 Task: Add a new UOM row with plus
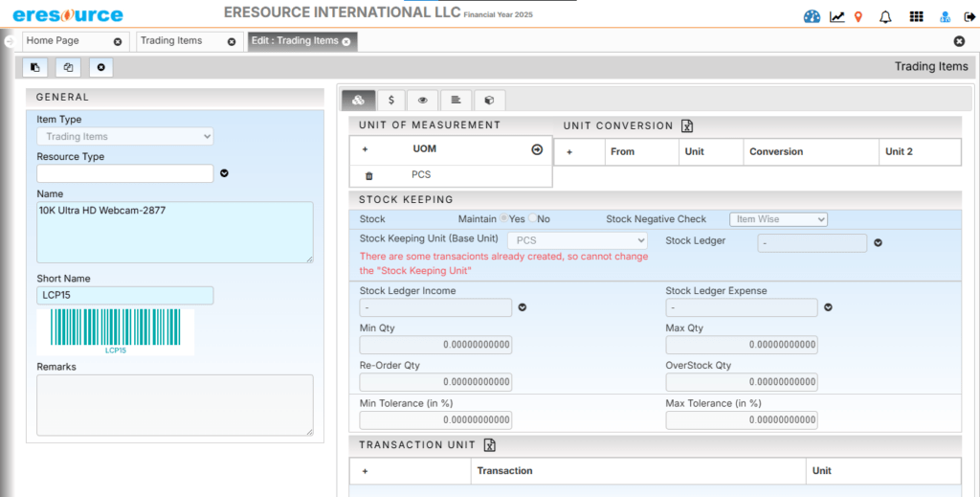pyautogui.click(x=365, y=149)
